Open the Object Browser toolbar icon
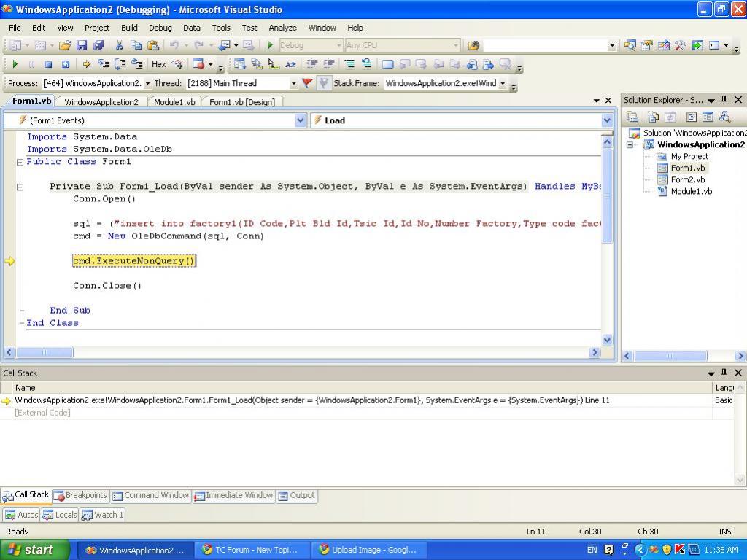747x560 pixels. point(664,45)
